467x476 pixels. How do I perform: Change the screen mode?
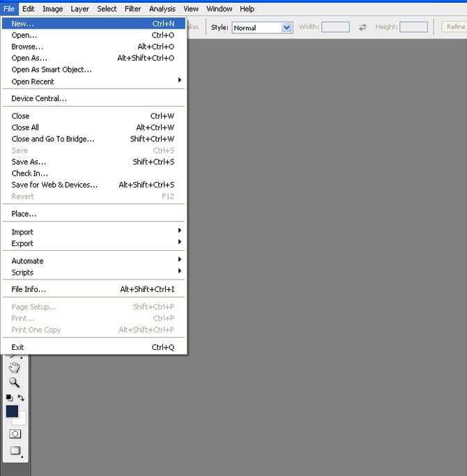tap(14, 451)
